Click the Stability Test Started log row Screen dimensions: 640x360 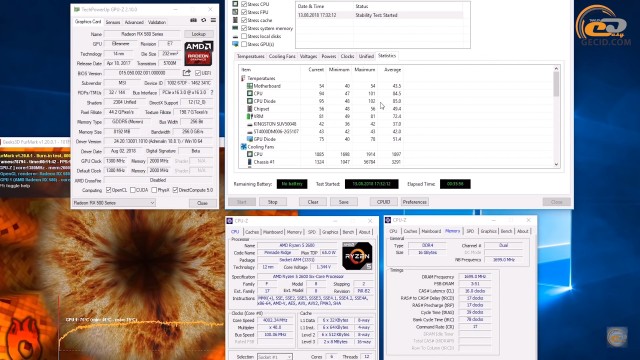pos(380,15)
